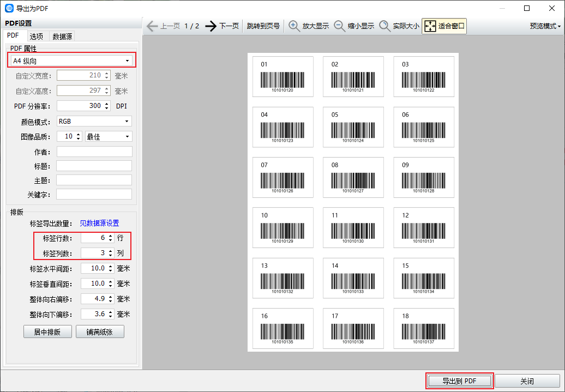Open the 图像品质 最佳 dropdown
Screen dimensions: 565x392
tap(109, 136)
